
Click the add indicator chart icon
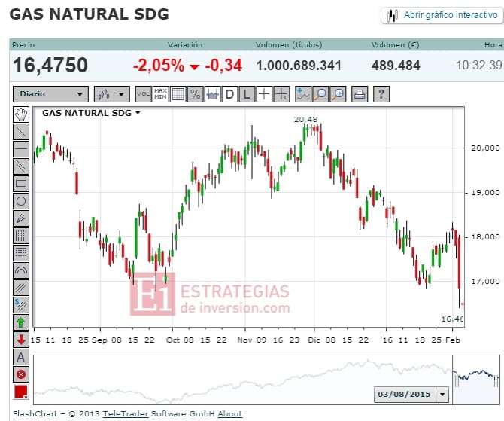tap(303, 94)
